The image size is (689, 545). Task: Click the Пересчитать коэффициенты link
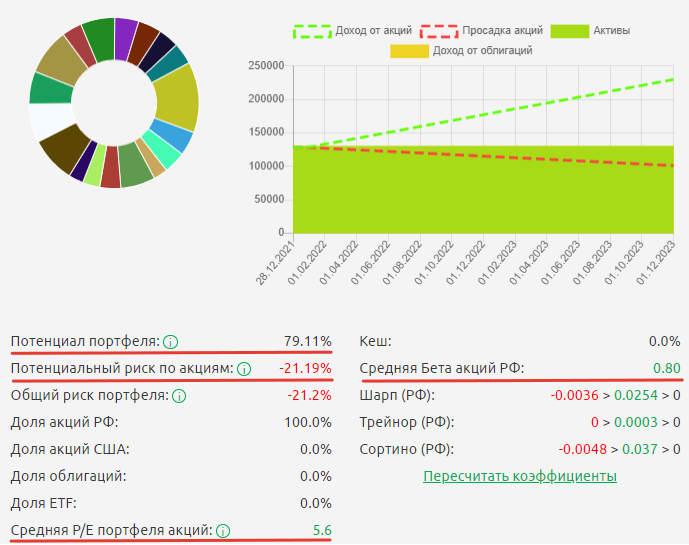coord(519,476)
